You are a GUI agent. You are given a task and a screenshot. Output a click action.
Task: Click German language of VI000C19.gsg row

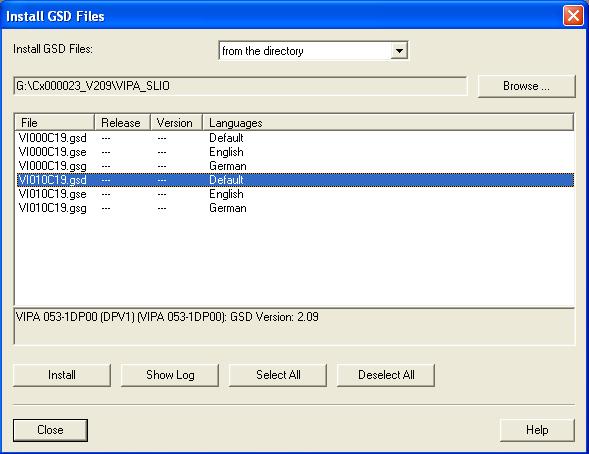click(228, 166)
